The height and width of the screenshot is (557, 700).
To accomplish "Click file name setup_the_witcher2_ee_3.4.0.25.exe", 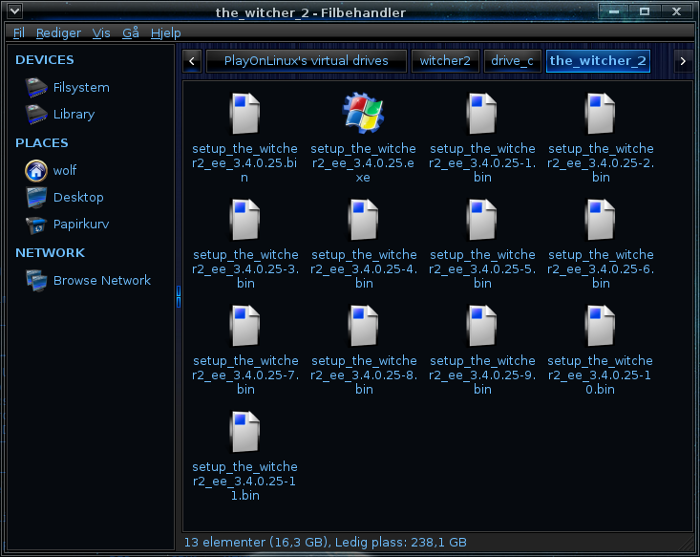I will click(363, 163).
